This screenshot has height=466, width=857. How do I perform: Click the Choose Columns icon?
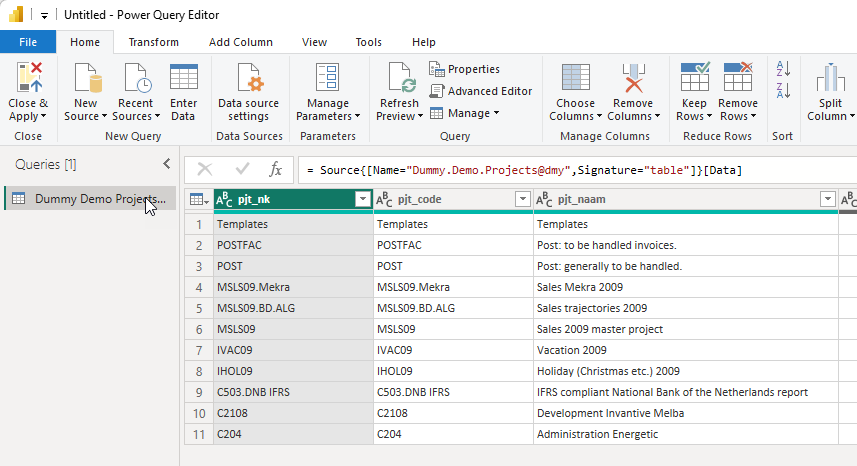[575, 78]
